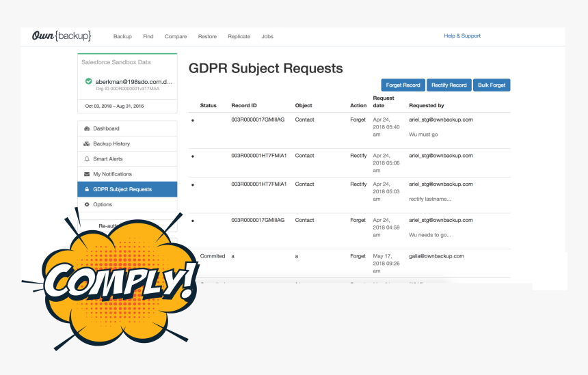Image resolution: width=588 pixels, height=375 pixels.
Task: Click the Forget Record button
Action: [x=403, y=85]
